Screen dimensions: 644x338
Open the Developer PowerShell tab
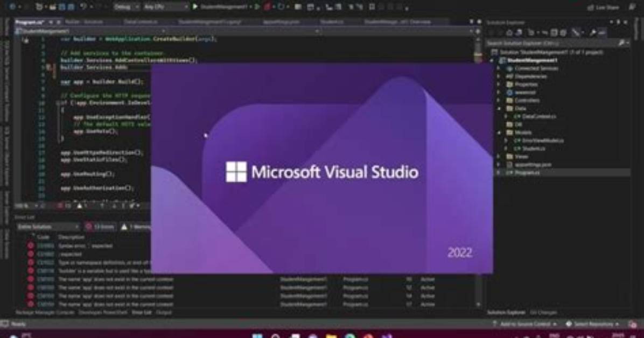click(103, 313)
